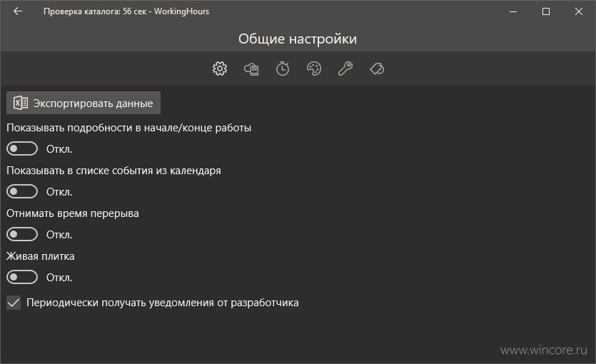Maximize the WorkingHours window
This screenshot has height=364, width=596.
[x=546, y=11]
